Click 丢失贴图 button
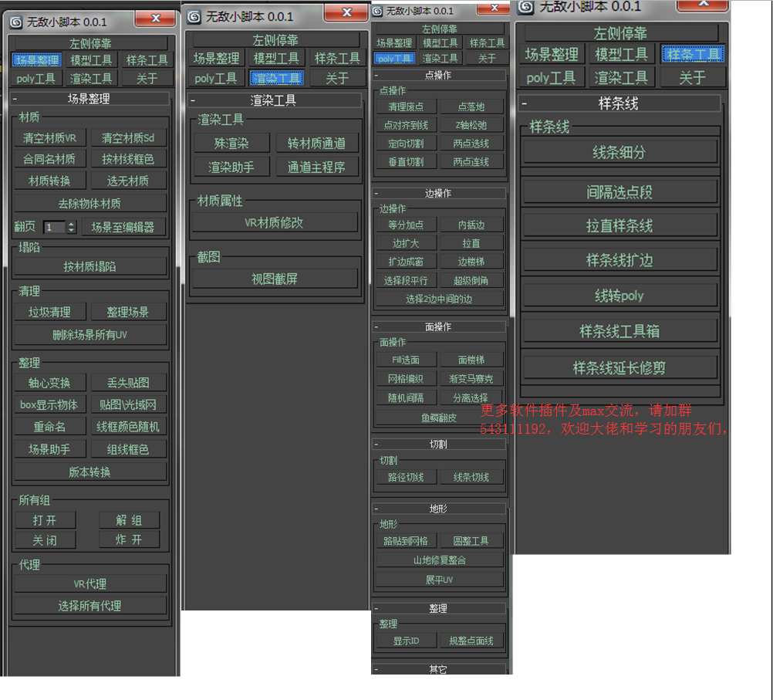The height and width of the screenshot is (700, 773). (x=128, y=383)
